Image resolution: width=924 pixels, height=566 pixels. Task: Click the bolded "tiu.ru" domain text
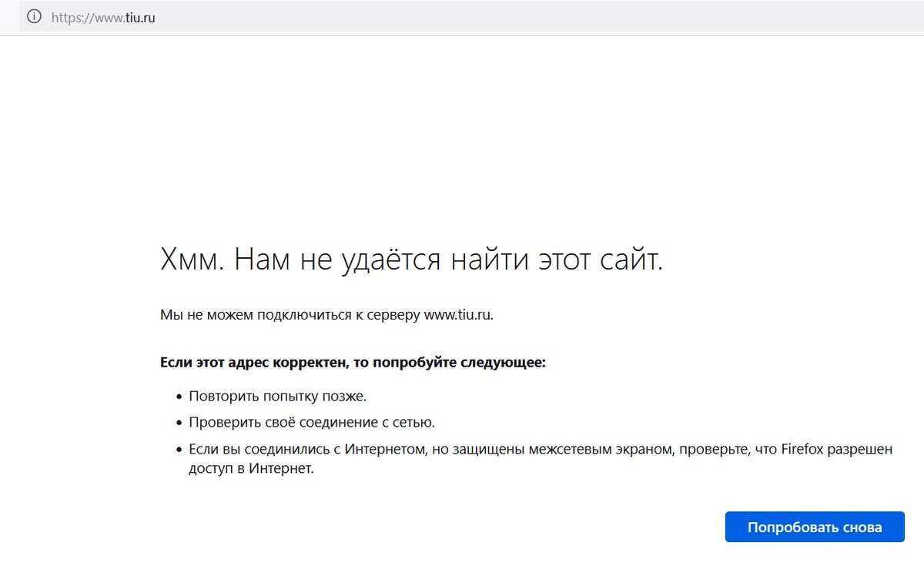point(140,16)
